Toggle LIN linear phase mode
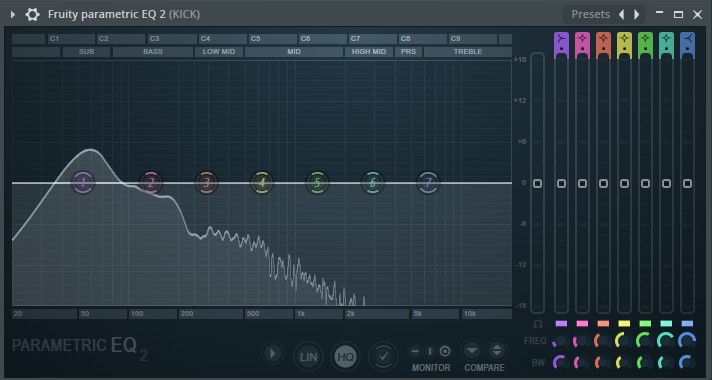 pyautogui.click(x=308, y=356)
